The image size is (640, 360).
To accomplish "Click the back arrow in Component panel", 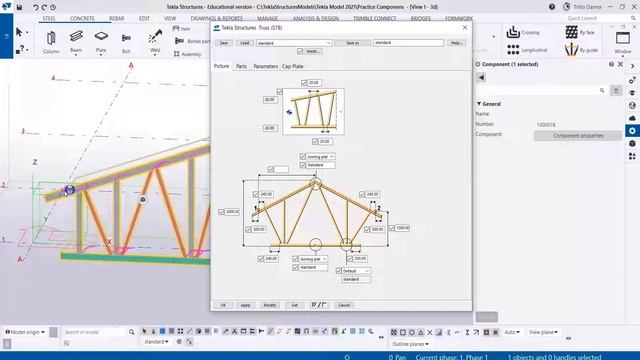I will (x=481, y=77).
